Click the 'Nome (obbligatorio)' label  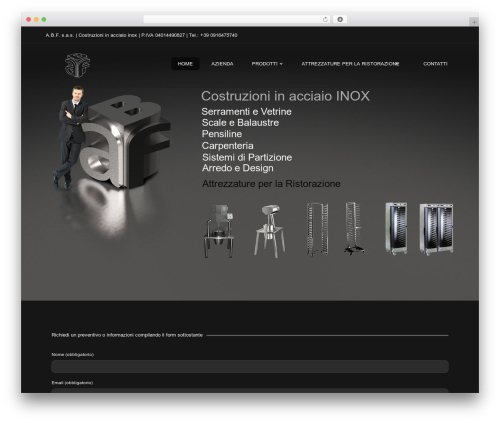click(73, 354)
